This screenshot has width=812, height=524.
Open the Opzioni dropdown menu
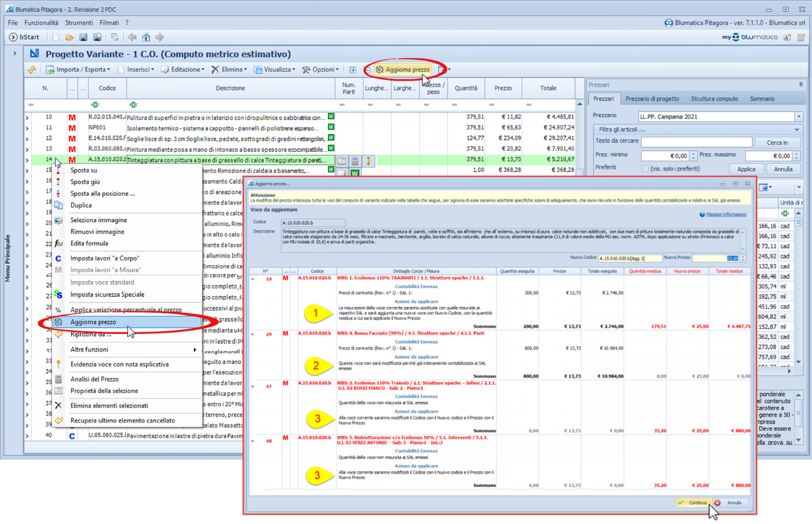(x=320, y=70)
